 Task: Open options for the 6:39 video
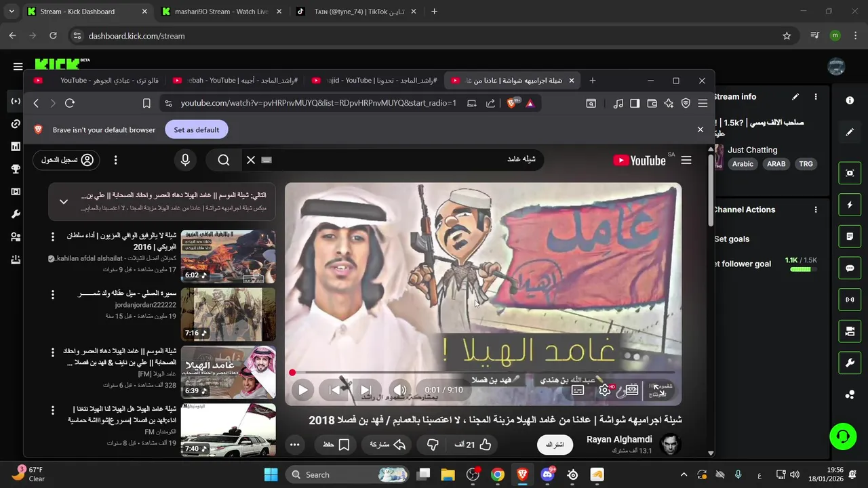[x=52, y=352]
